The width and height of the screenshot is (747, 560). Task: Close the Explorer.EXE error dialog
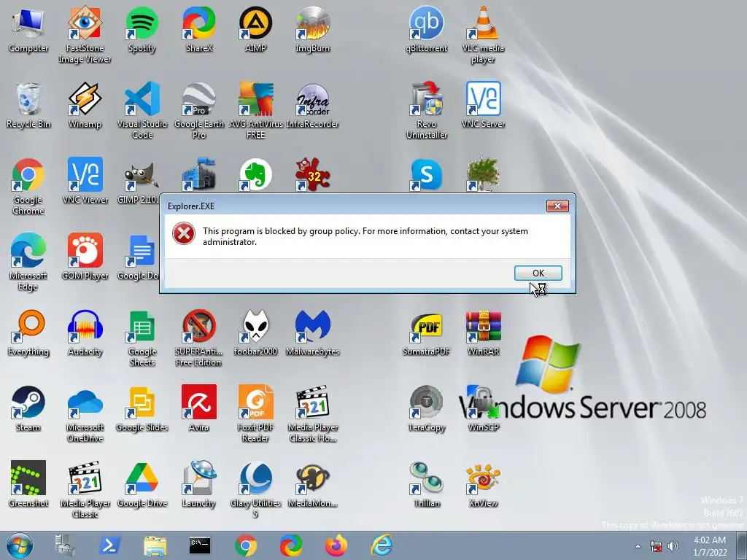coord(557,206)
